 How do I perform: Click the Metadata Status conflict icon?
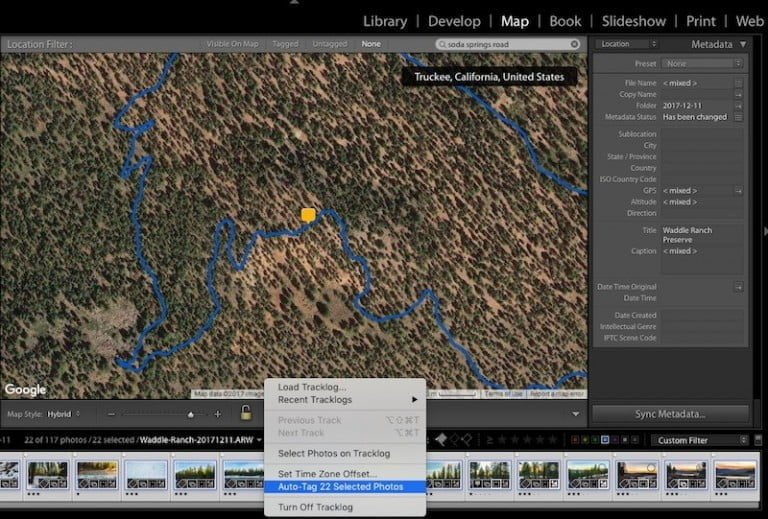click(x=739, y=117)
